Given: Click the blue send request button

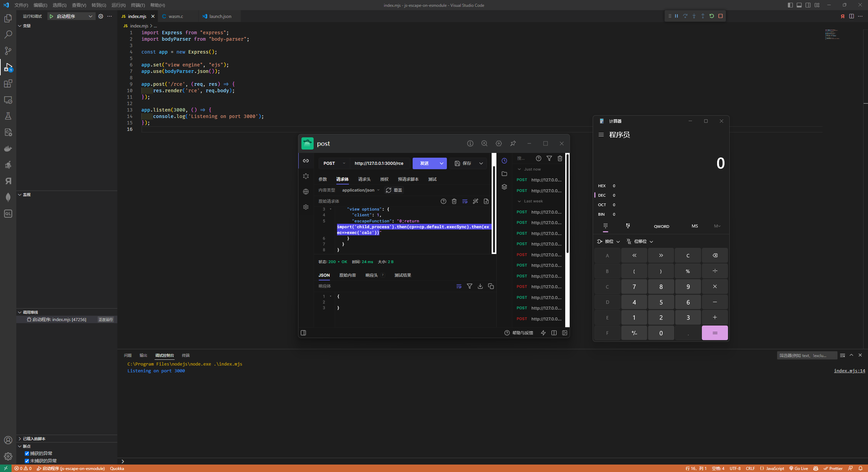Looking at the screenshot, I should 425,163.
